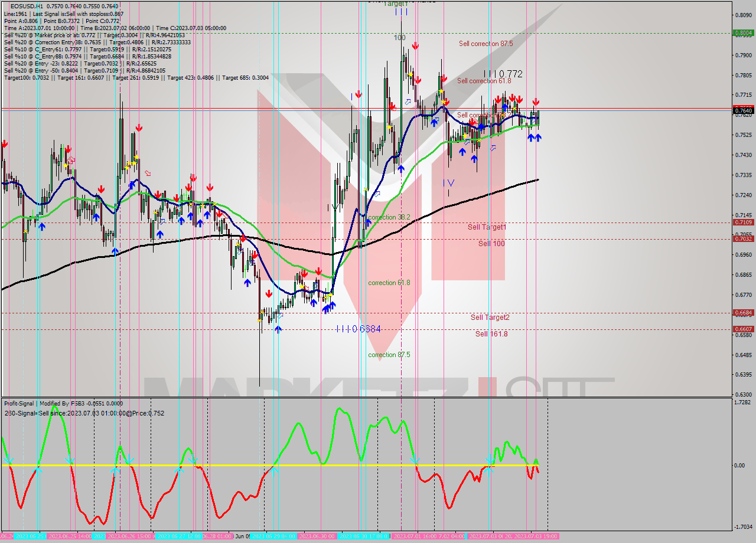Click the 1.7282 indicator scale value
The image size is (756, 543).
pyautogui.click(x=744, y=402)
